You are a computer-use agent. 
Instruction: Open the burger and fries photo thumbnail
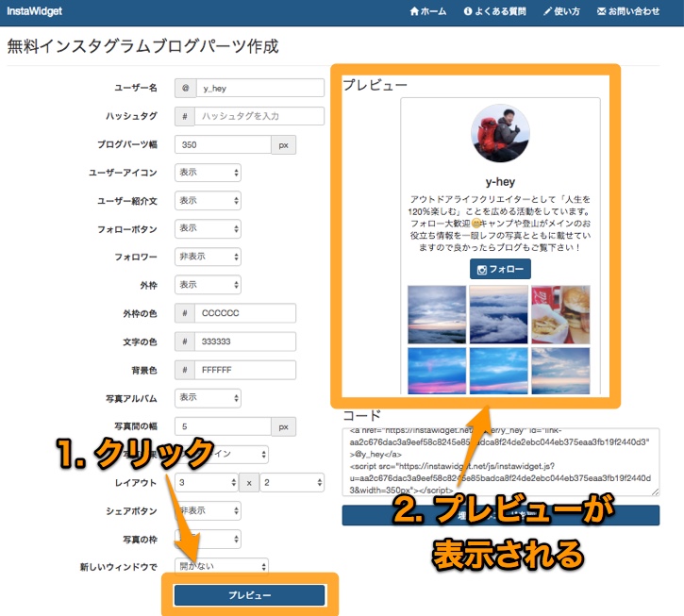pyautogui.click(x=560, y=314)
